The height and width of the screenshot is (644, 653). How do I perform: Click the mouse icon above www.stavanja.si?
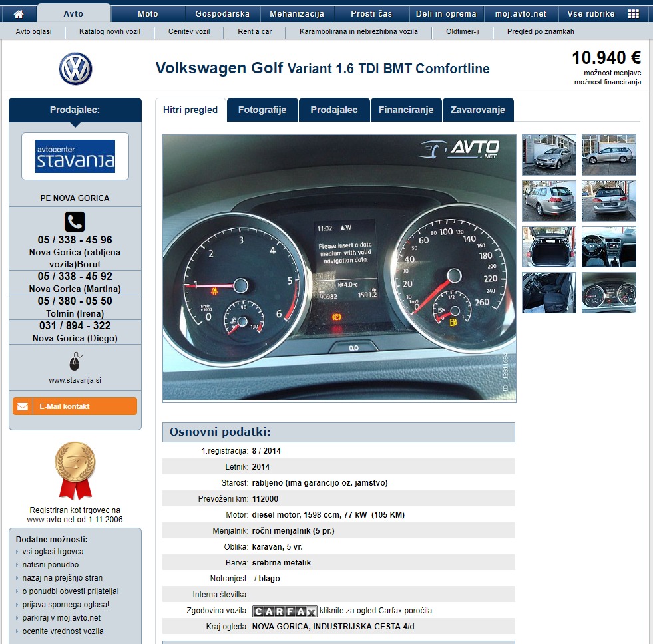pyautogui.click(x=75, y=361)
